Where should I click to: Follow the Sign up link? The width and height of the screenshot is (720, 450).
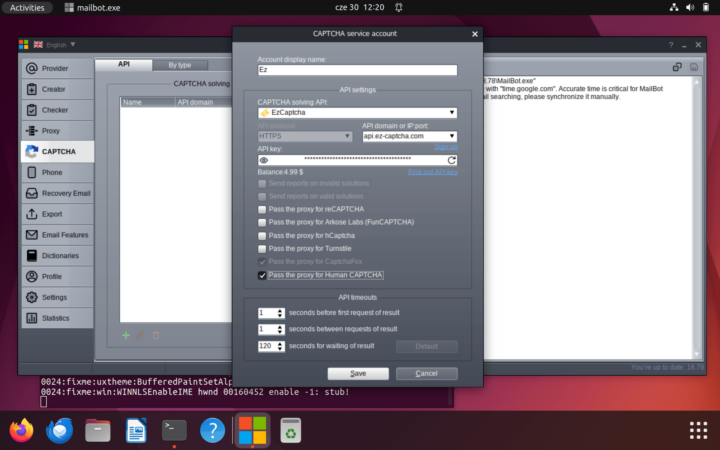click(x=445, y=147)
